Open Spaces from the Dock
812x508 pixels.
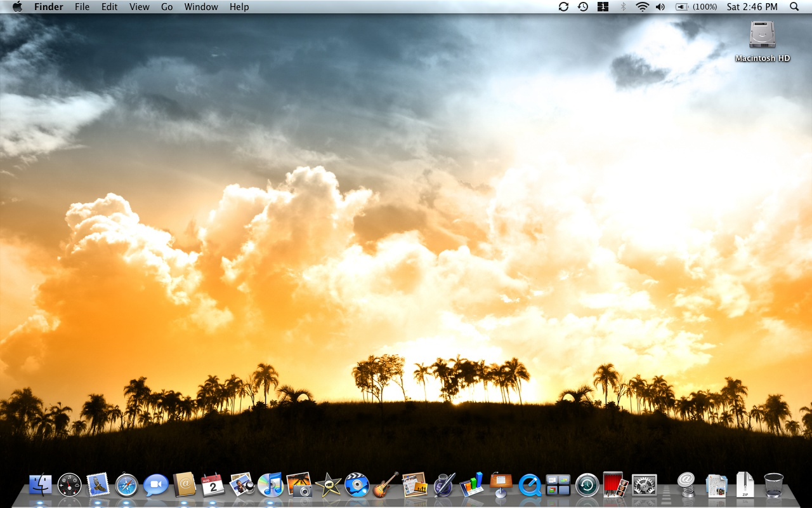pos(558,485)
